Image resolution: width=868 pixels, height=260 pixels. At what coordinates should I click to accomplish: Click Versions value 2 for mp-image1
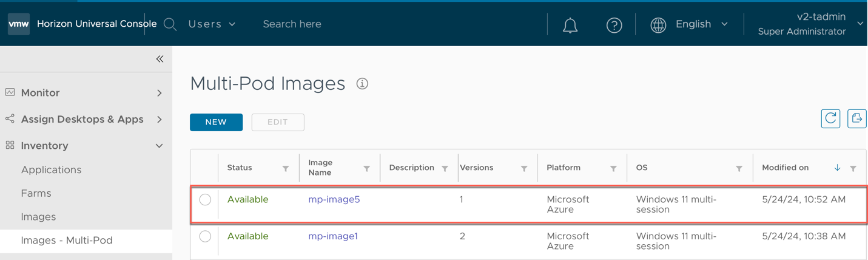462,236
